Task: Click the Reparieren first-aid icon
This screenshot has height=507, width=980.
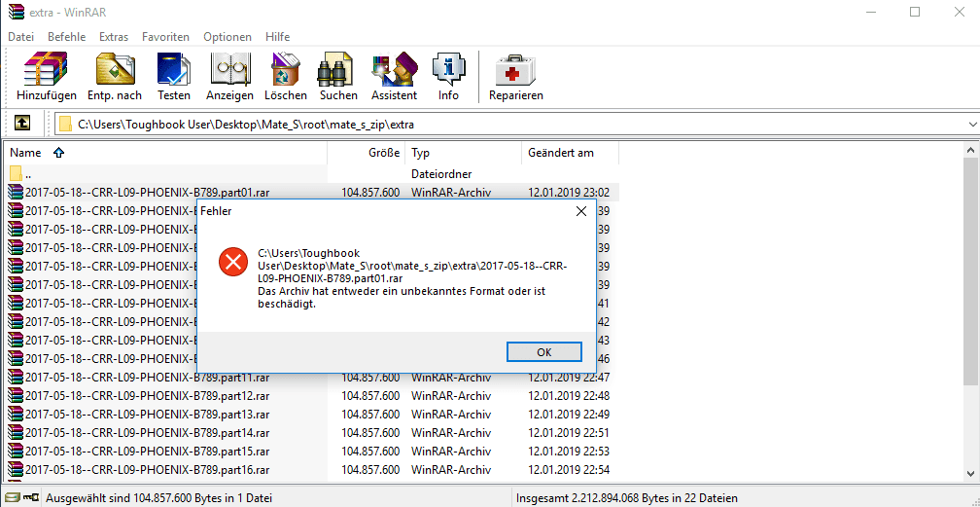Action: coord(515,70)
